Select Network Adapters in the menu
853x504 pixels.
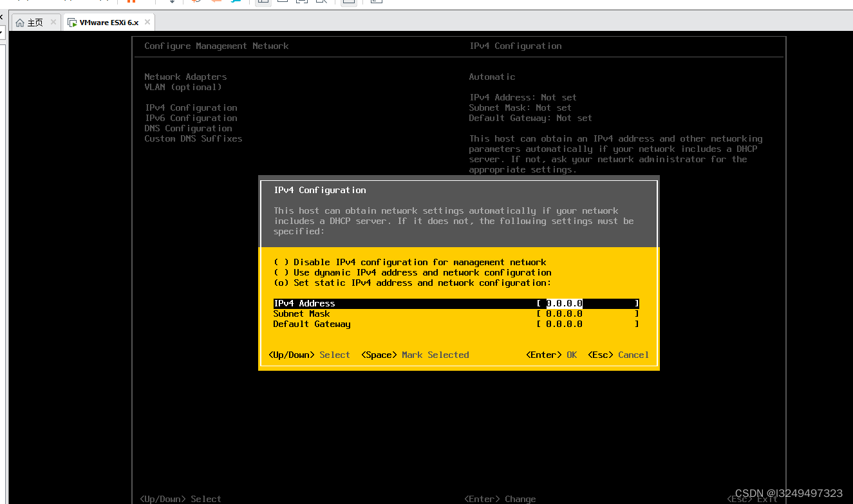pos(185,77)
